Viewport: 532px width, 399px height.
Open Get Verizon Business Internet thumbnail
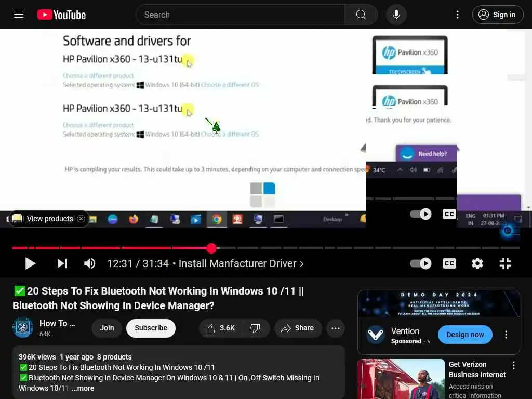401,379
